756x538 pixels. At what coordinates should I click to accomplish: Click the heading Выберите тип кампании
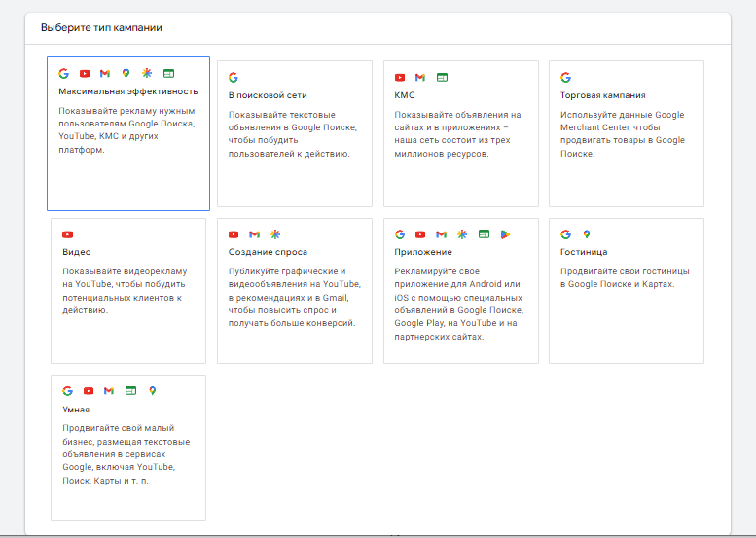click(101, 28)
